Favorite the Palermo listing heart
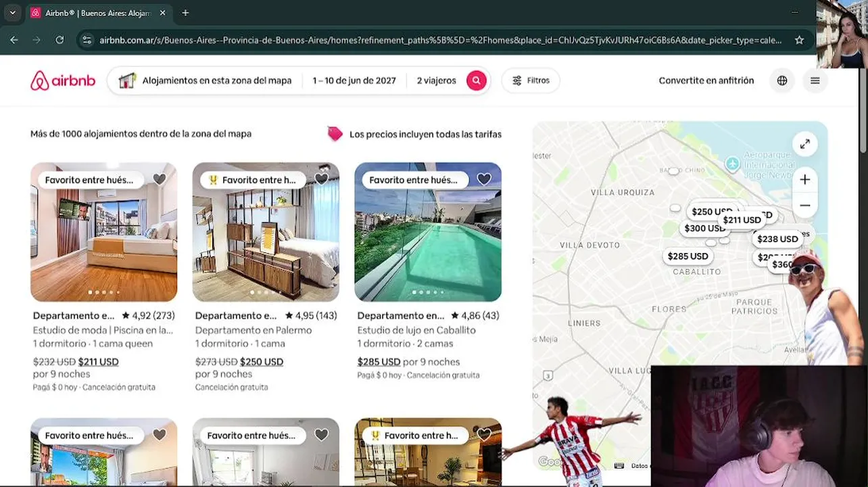868x487 pixels. click(322, 179)
